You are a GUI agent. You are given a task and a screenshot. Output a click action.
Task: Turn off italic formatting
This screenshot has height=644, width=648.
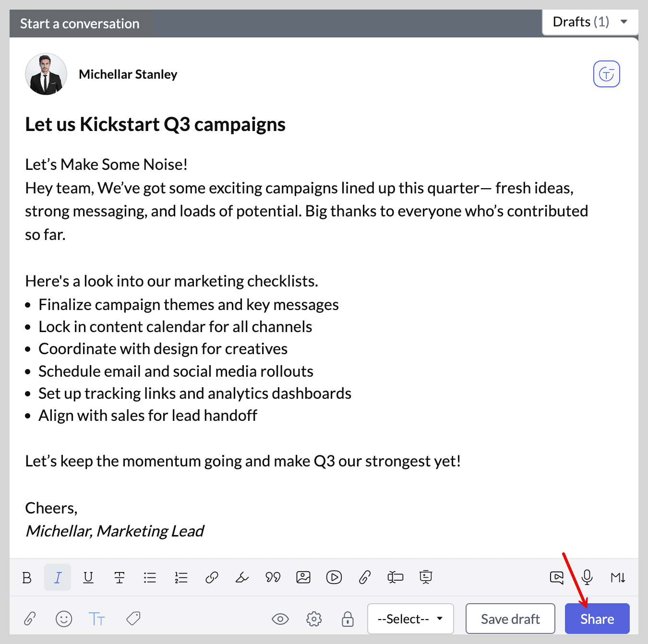point(58,577)
